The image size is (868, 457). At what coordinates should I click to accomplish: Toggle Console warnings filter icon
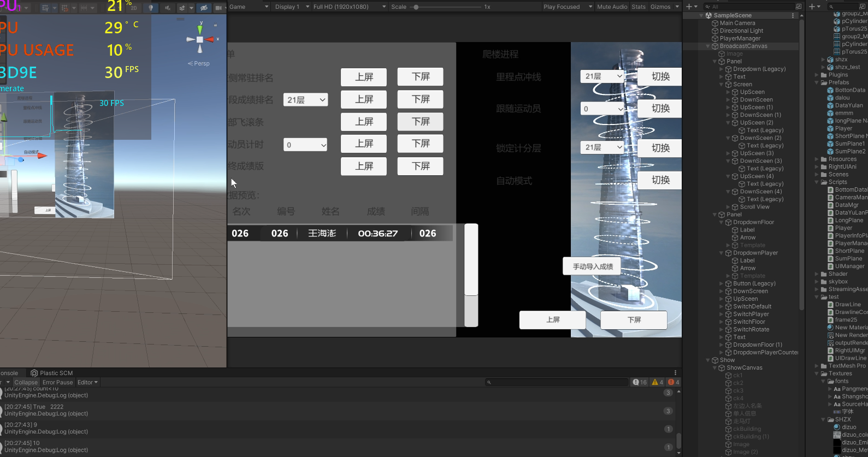click(x=657, y=382)
